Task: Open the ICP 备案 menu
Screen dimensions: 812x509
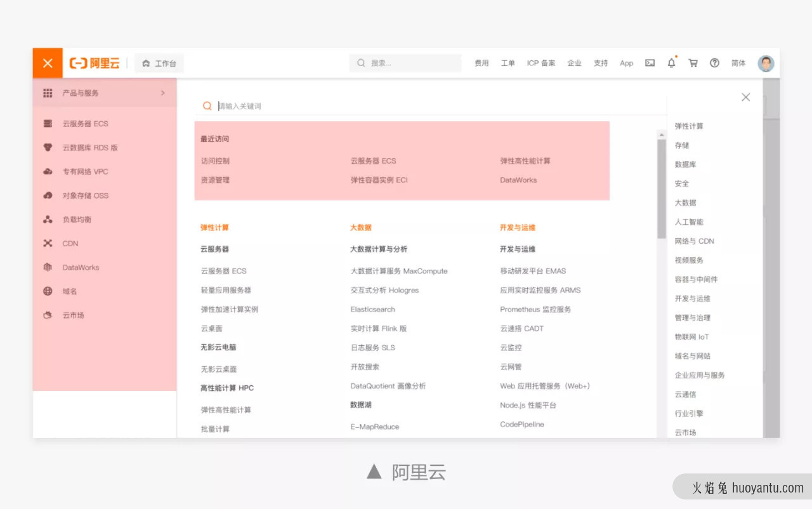Action: [x=541, y=63]
